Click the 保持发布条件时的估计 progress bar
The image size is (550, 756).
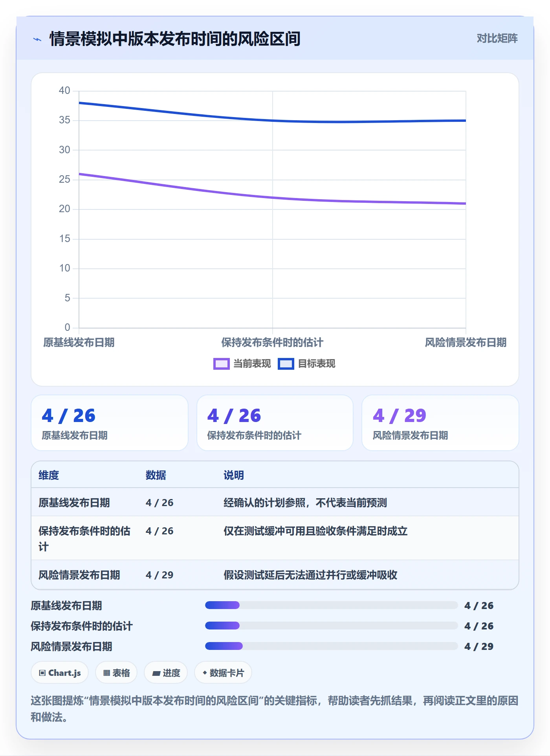332,626
